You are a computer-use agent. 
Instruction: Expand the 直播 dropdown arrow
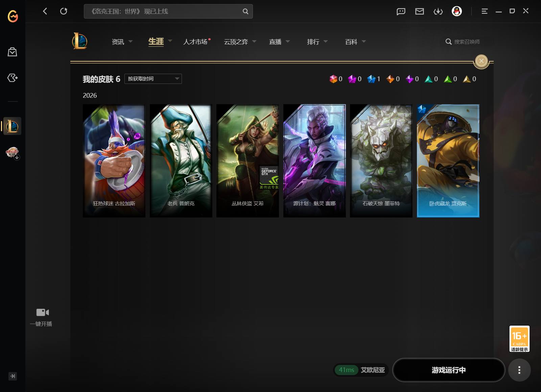click(x=288, y=41)
